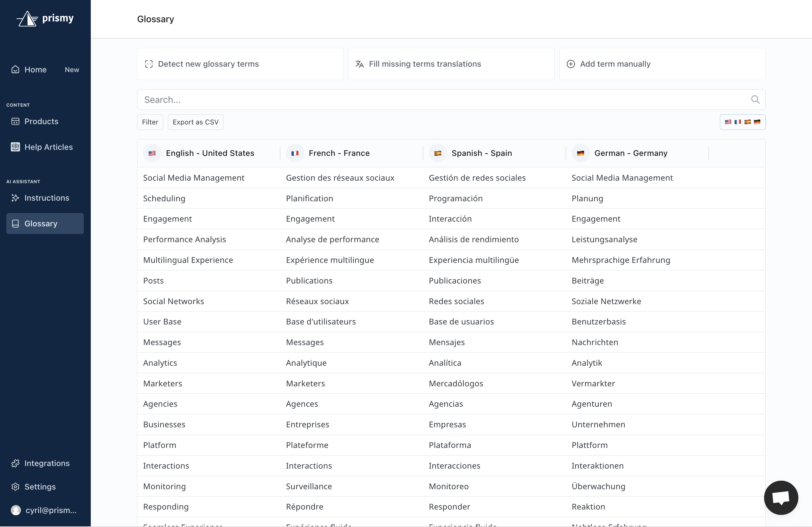
Task: Click the prismy logo at the top of the sidebar
Action: (45, 19)
